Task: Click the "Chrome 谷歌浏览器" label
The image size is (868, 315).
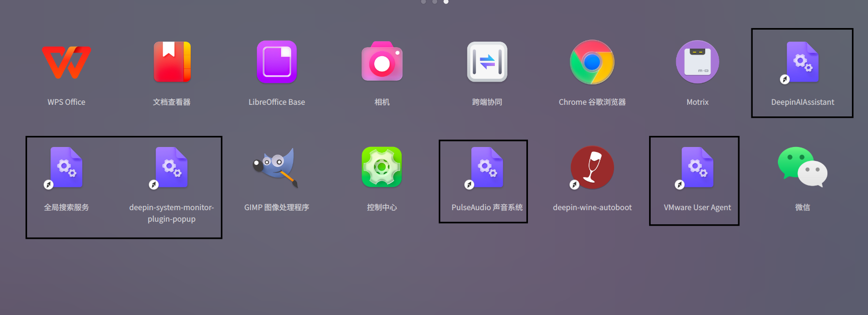Action: coord(593,102)
